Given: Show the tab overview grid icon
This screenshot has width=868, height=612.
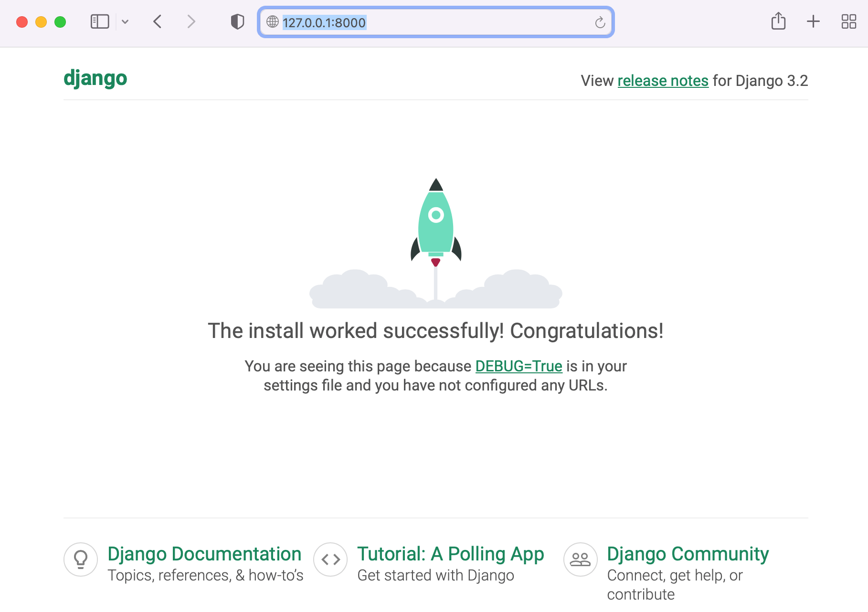Looking at the screenshot, I should 848,21.
